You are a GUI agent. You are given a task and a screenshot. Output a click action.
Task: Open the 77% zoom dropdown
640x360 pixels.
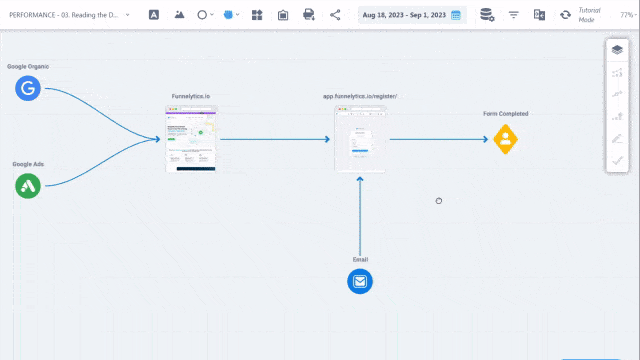628,15
